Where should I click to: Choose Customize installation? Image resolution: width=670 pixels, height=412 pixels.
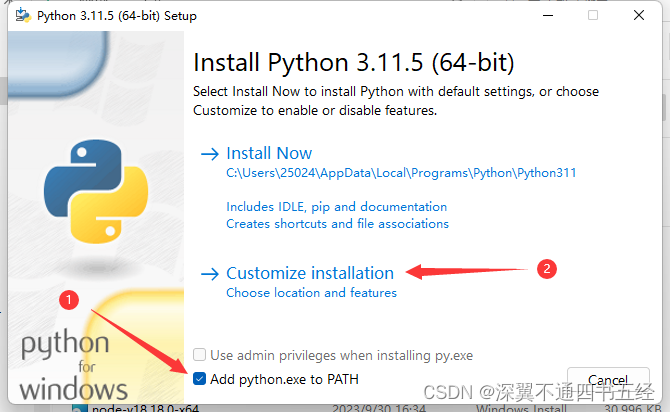(x=310, y=273)
